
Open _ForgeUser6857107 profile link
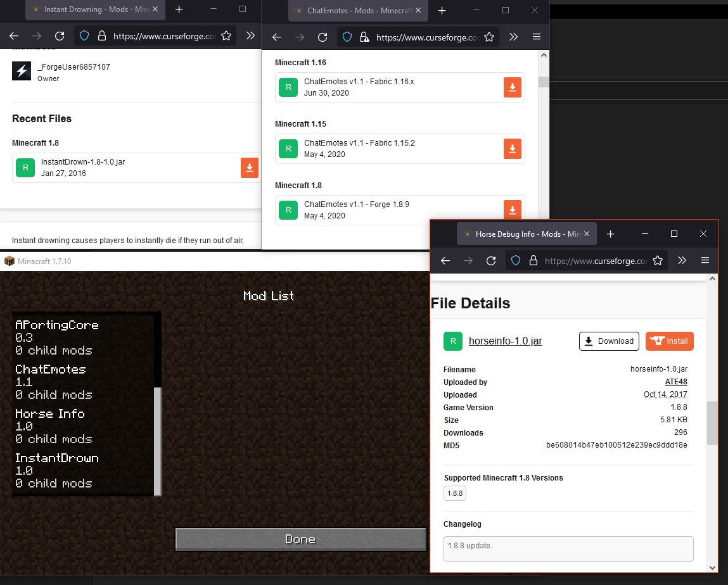coord(74,67)
